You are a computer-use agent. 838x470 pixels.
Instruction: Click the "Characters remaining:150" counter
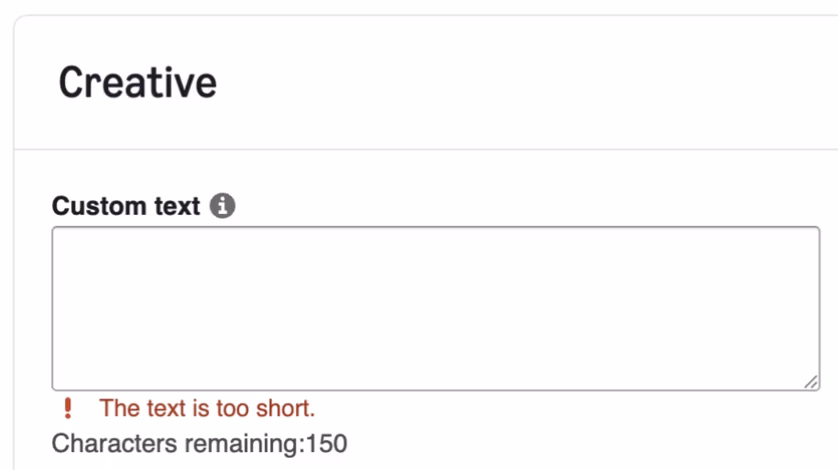pyautogui.click(x=199, y=442)
